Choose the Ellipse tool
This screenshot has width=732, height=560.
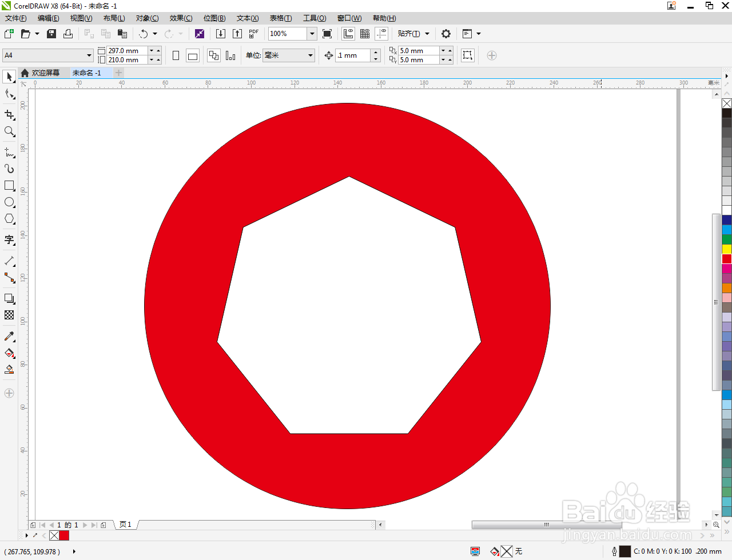9,202
